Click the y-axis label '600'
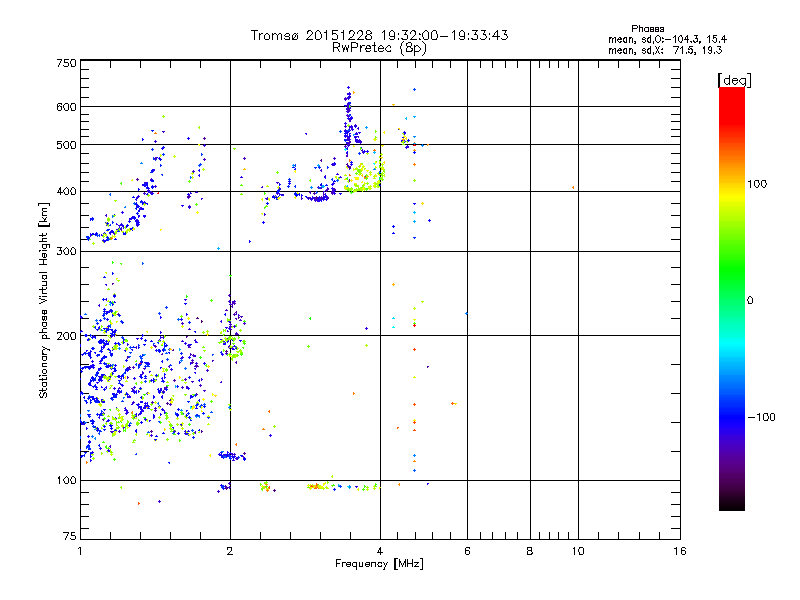800x600 pixels. click(x=66, y=107)
